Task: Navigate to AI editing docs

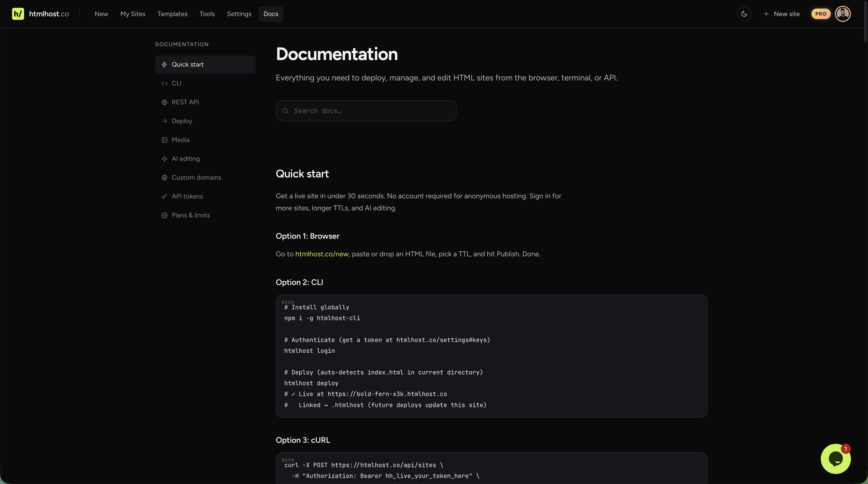Action: pos(205,159)
